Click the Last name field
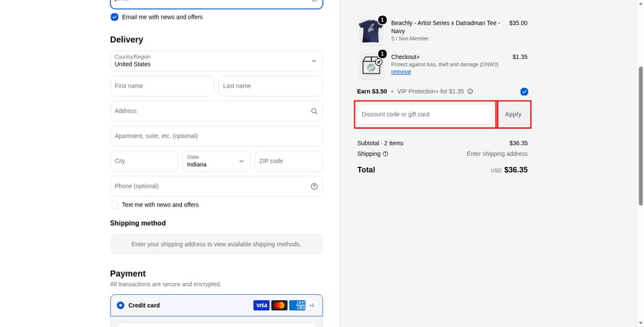Viewport: 644px width, 327px height. pos(270,86)
